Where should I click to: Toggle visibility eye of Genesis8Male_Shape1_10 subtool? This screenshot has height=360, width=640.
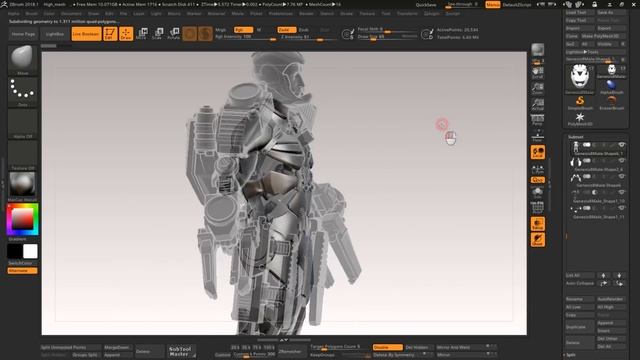621,192
